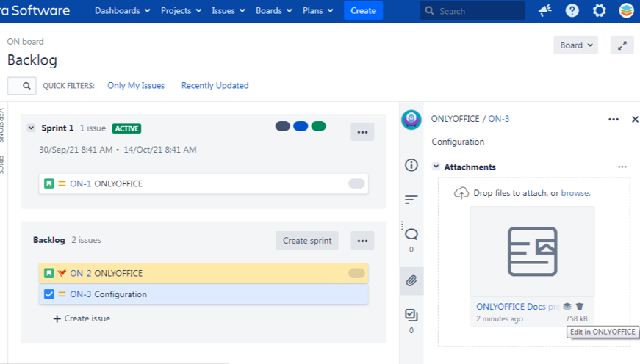The image size is (640, 364).
Task: Toggle the Recently Updated quick filter
Action: click(215, 86)
